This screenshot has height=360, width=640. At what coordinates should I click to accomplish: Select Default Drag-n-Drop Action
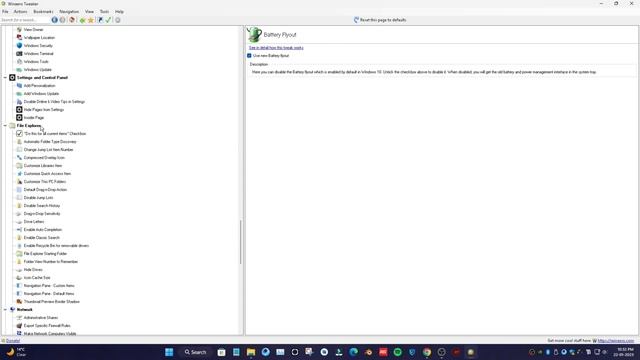(x=45, y=190)
